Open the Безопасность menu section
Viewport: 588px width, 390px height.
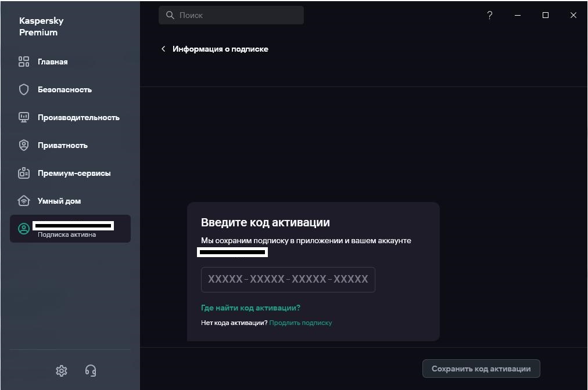point(64,89)
